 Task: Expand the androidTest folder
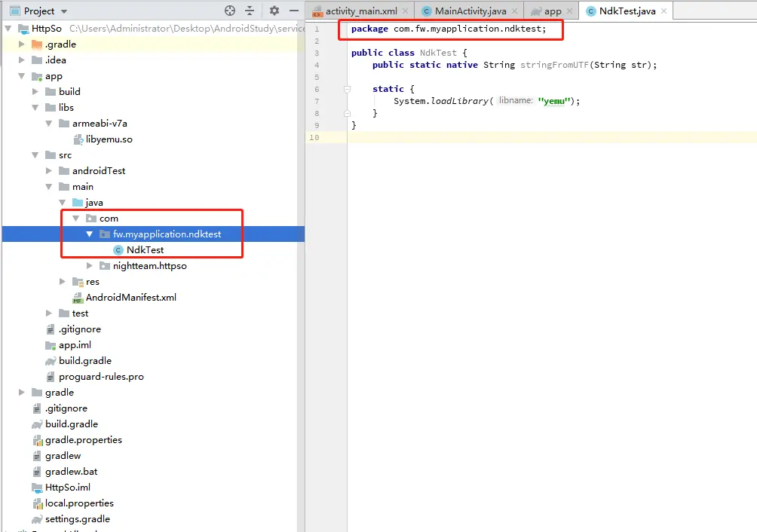click(x=48, y=171)
